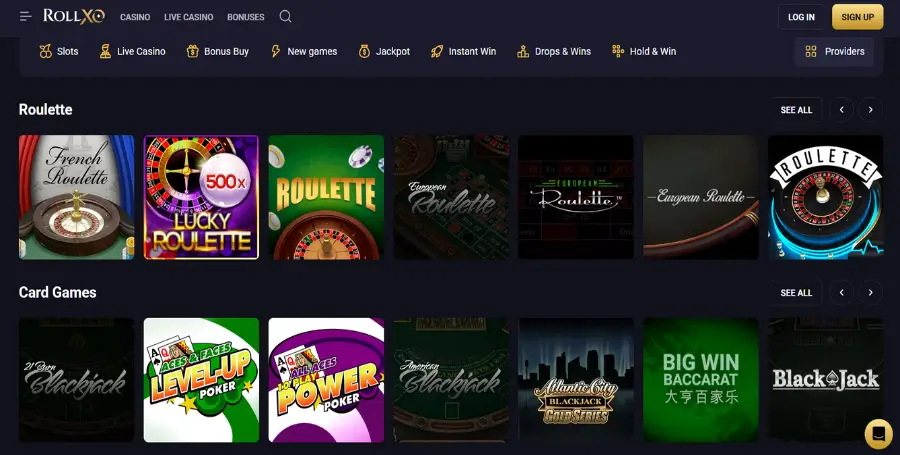Open the hamburger menu icon
This screenshot has height=455, width=900.
click(x=26, y=17)
